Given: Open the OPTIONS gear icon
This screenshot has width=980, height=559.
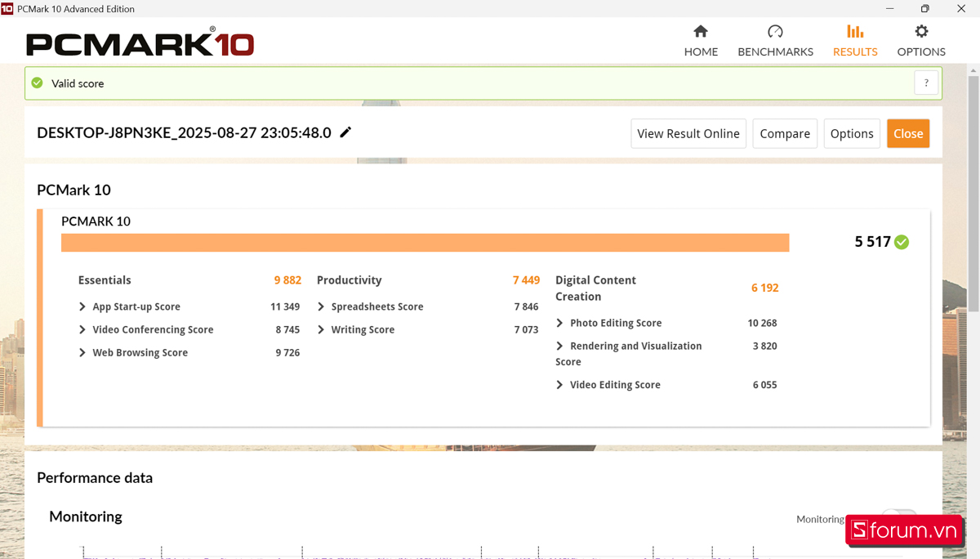Looking at the screenshot, I should (921, 31).
